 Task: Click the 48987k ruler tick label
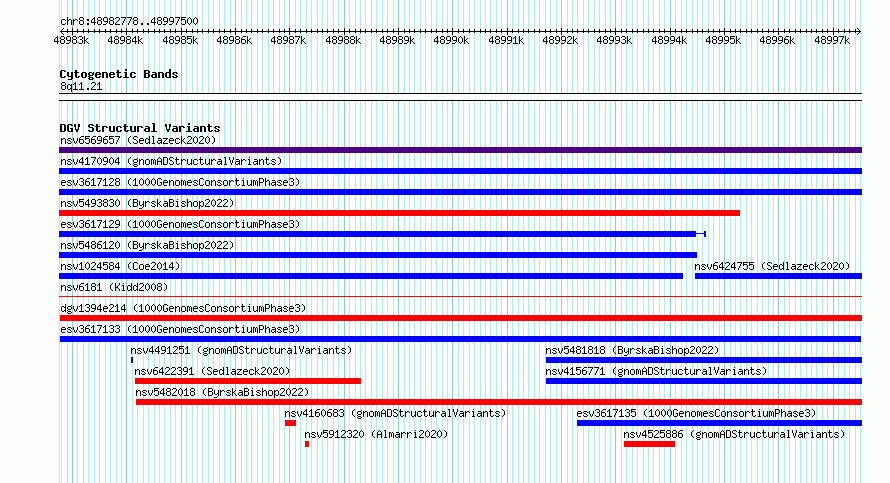pos(288,40)
